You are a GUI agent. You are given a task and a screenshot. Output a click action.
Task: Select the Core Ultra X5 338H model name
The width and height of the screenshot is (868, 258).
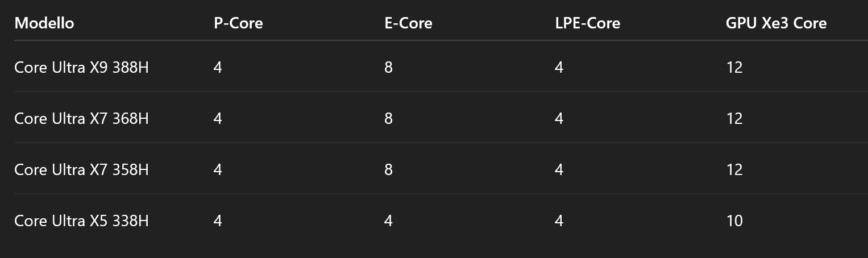tap(81, 220)
